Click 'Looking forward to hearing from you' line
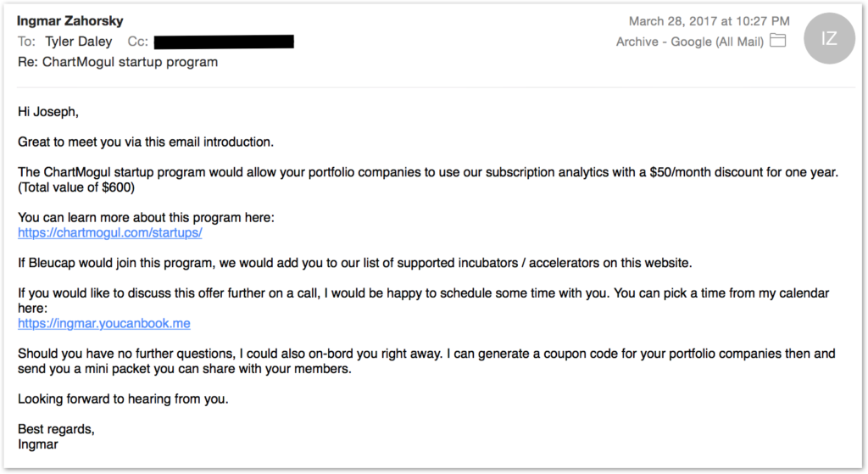This screenshot has width=868, height=474. pos(123,399)
